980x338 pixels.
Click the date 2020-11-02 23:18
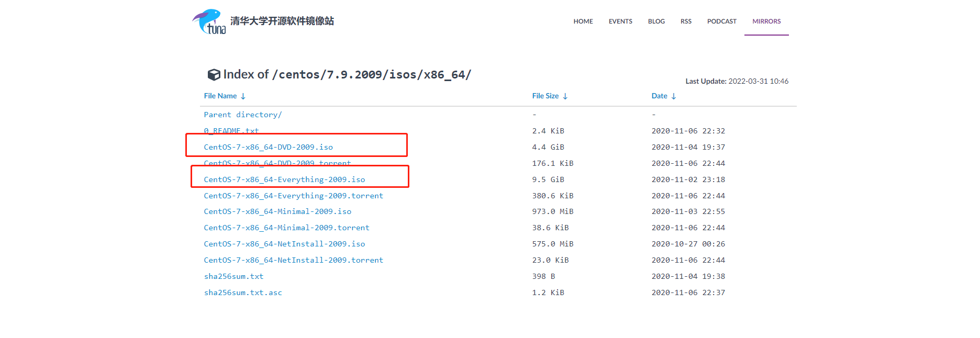pyautogui.click(x=688, y=179)
